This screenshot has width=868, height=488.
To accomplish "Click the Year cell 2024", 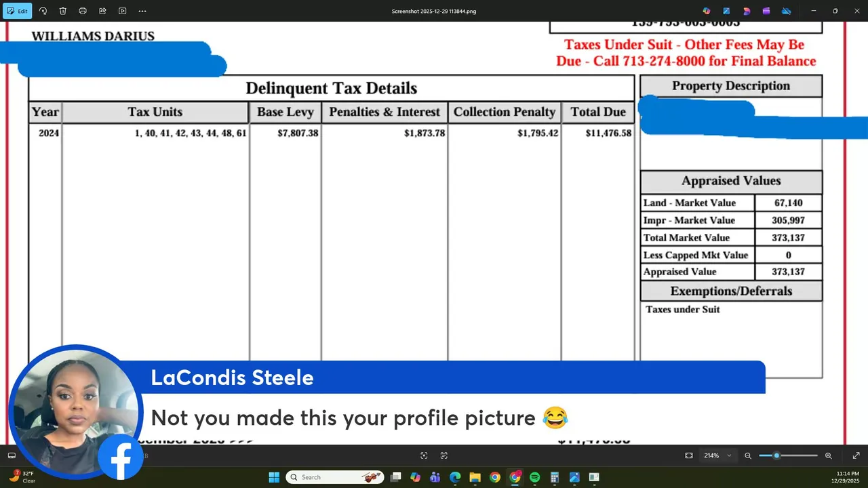I will coord(49,134).
